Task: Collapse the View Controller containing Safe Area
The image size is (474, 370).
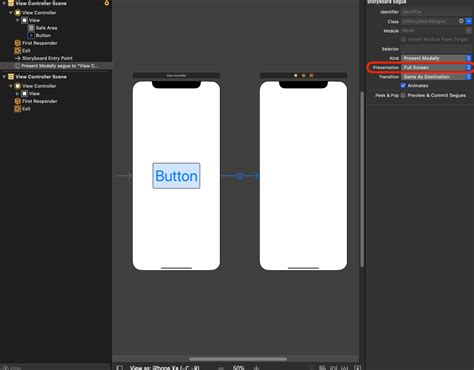Action: click(x=11, y=13)
